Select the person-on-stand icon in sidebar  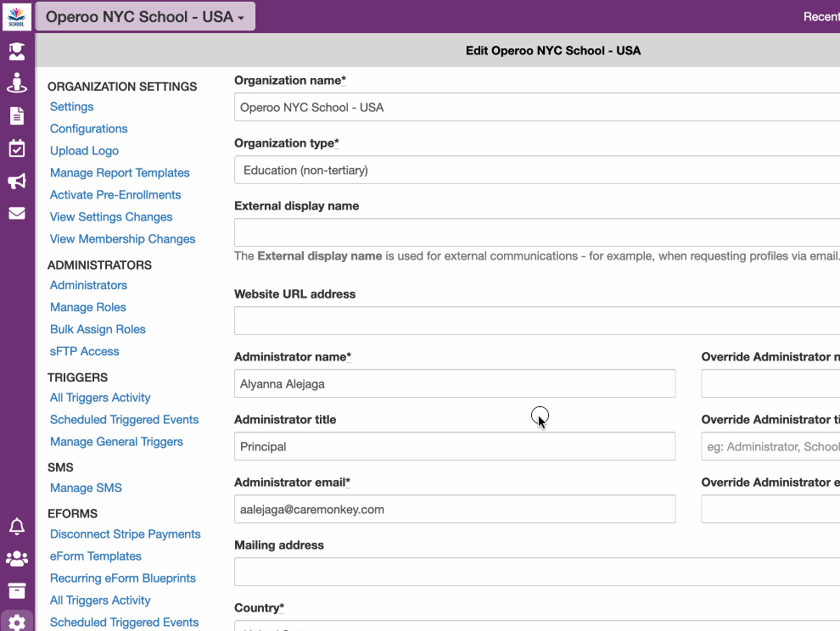[x=17, y=83]
